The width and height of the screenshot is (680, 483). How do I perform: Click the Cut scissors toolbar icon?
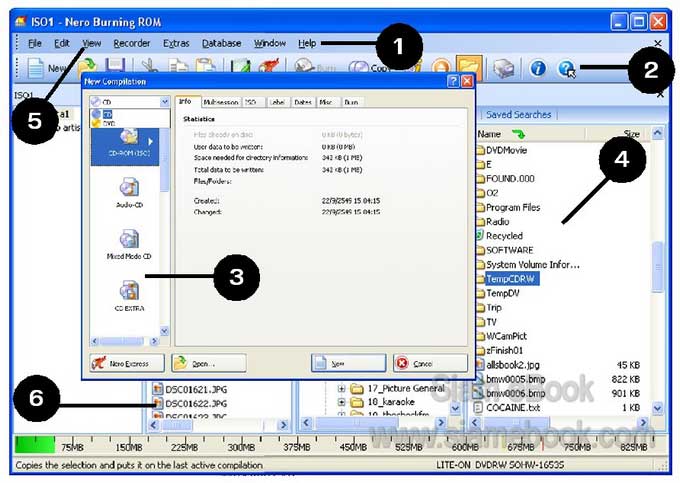[x=150, y=66]
